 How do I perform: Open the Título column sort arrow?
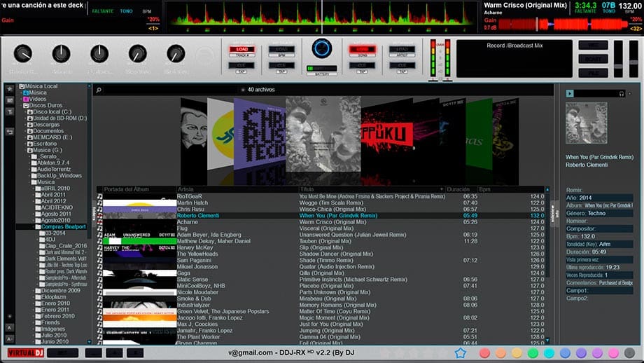pos(442,189)
